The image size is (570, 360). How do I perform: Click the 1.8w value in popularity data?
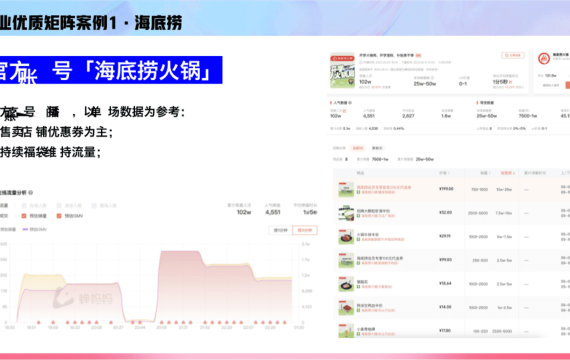point(446,116)
